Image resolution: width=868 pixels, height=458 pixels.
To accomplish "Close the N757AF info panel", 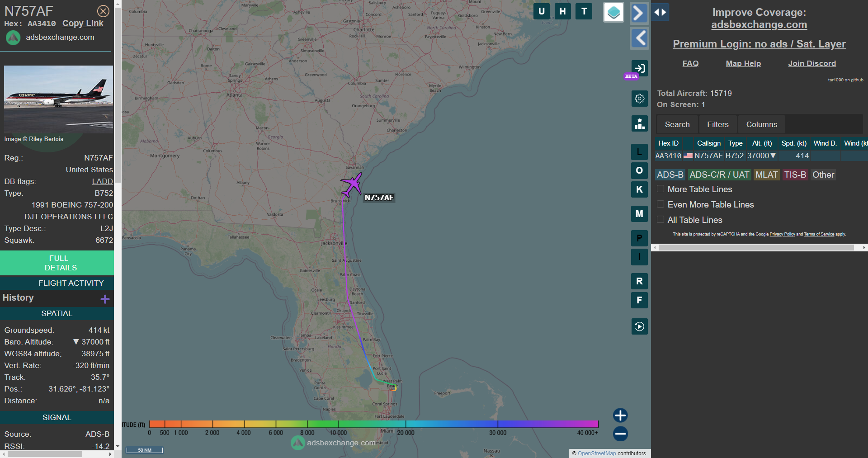I will (x=103, y=11).
